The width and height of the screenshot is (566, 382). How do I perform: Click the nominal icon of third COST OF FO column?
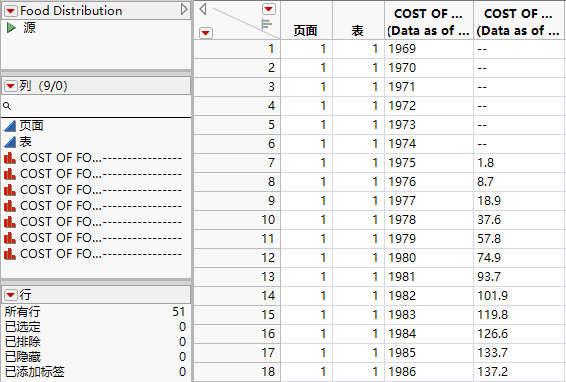[x=10, y=190]
